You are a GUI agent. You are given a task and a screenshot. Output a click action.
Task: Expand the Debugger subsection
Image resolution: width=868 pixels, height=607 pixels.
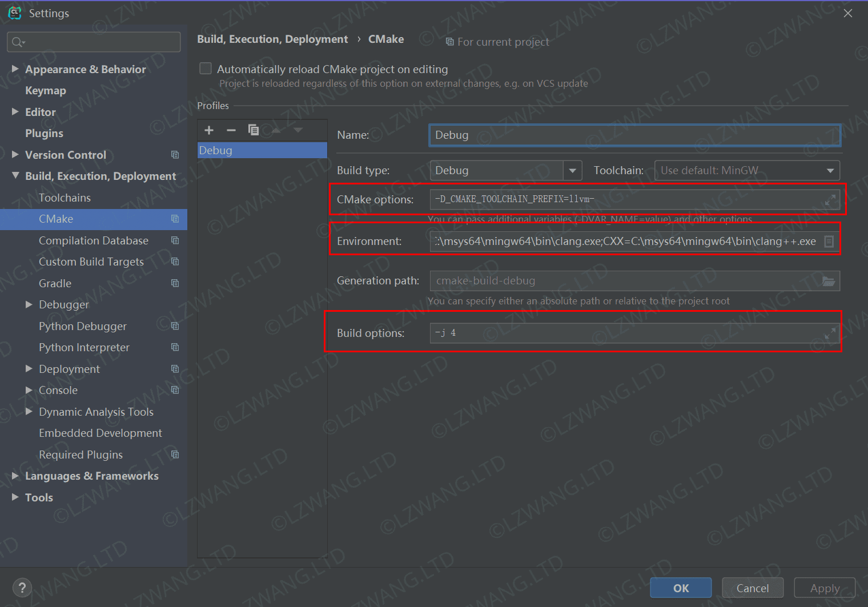coord(29,304)
